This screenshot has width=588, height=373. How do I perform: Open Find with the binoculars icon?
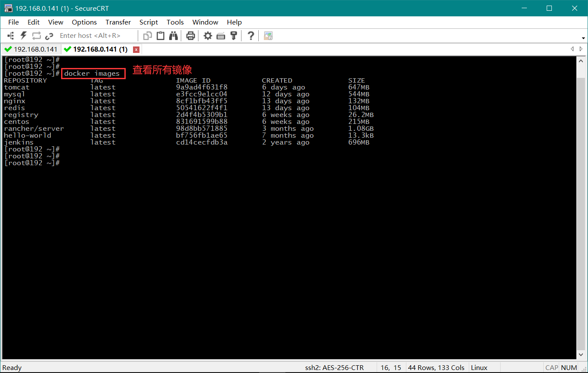[173, 36]
